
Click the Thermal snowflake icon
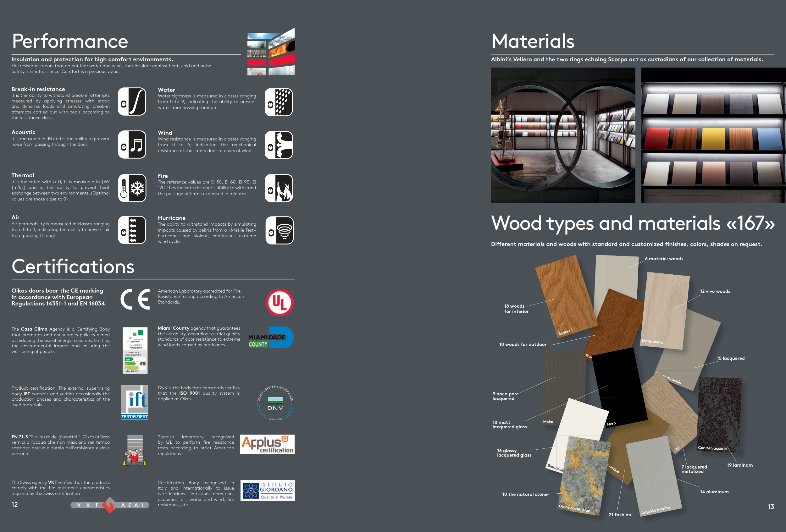pyautogui.click(x=132, y=188)
